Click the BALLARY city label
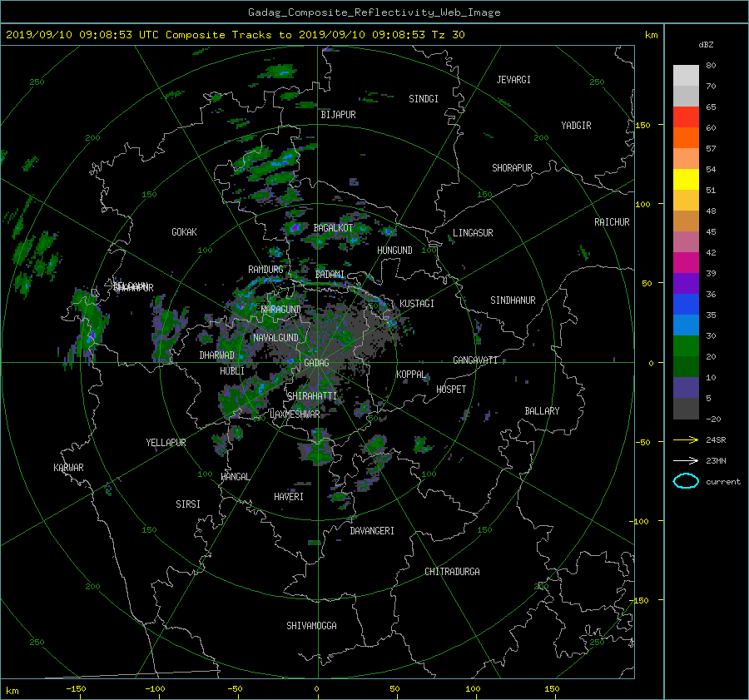Viewport: 749px width, 700px height. [x=542, y=411]
